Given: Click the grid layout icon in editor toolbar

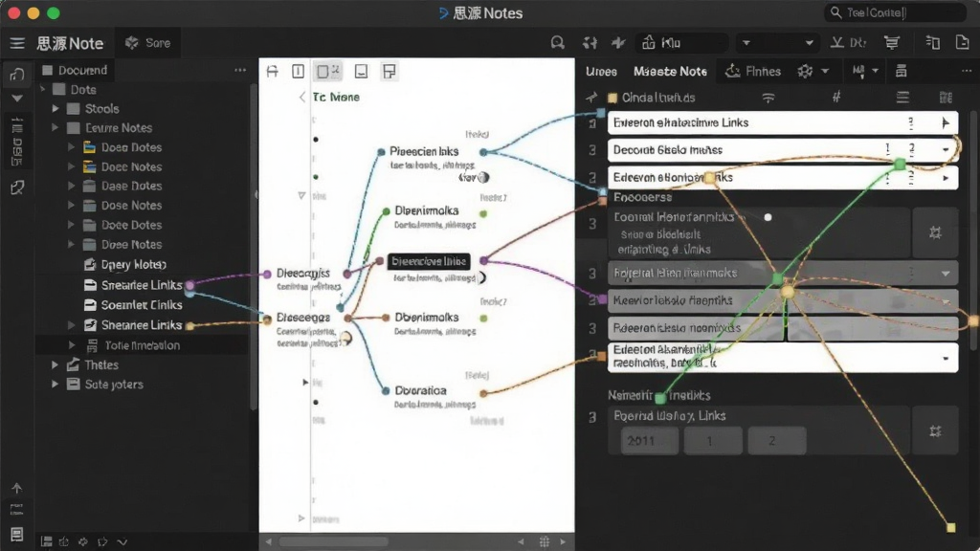Looking at the screenshot, I should [x=390, y=71].
